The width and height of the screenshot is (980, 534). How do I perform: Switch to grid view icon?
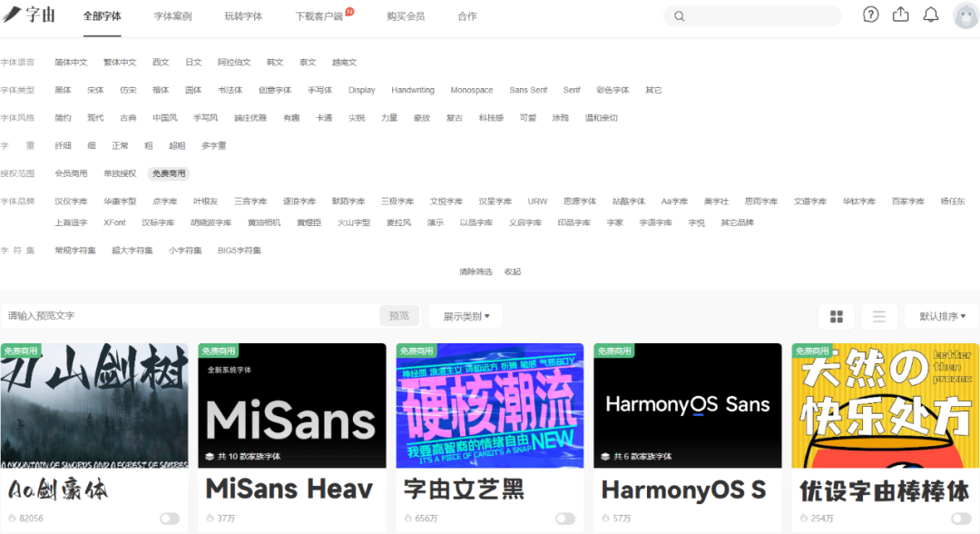tap(837, 316)
